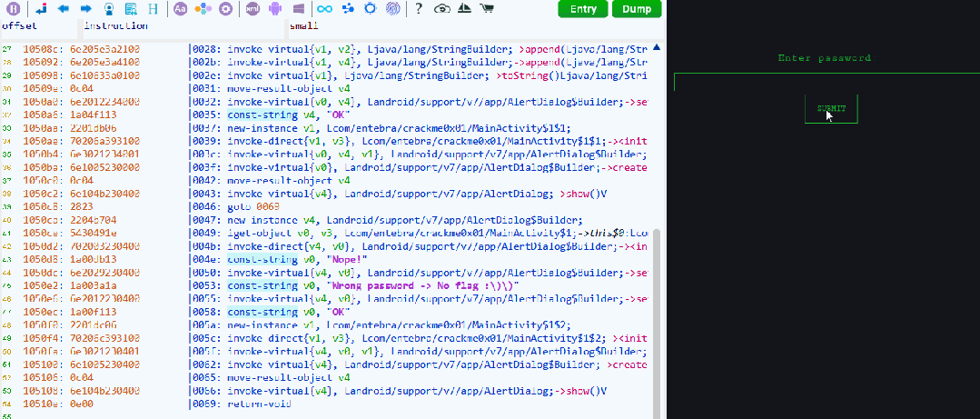Click the shopping cart icon

[x=486, y=9]
